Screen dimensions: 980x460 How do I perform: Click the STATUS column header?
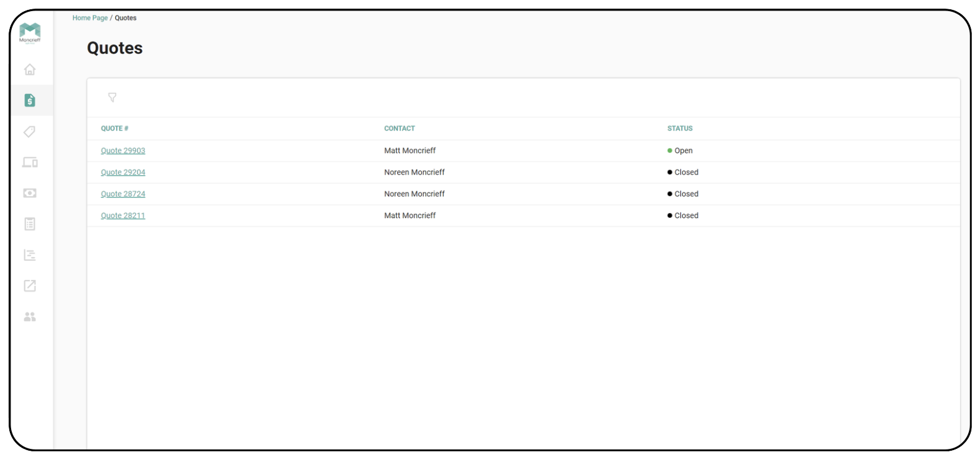tap(680, 128)
